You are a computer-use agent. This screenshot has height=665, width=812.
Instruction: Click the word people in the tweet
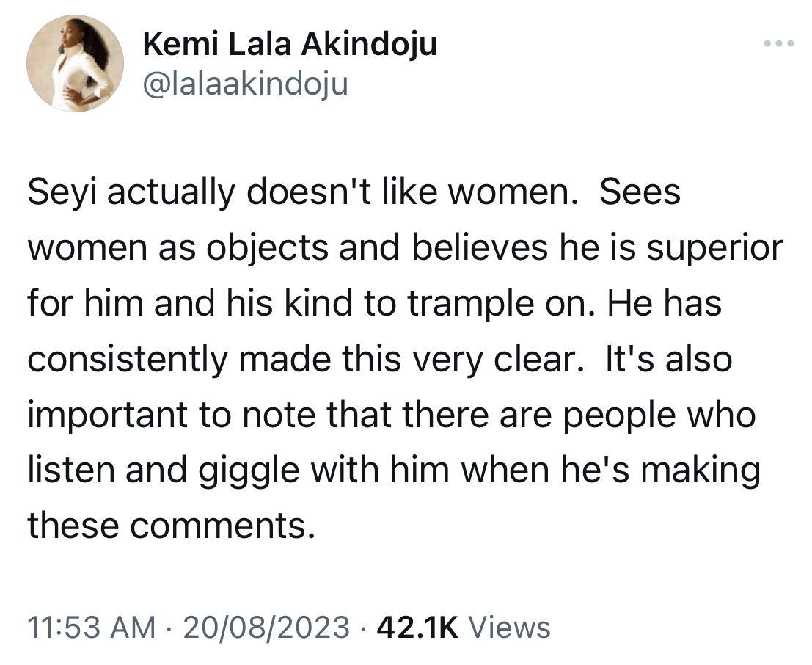coord(619,416)
